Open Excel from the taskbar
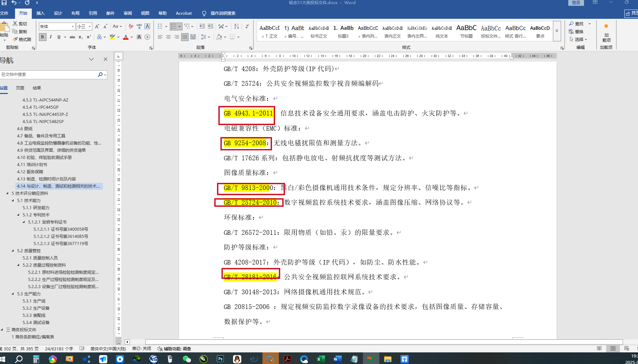Image resolution: width=638 pixels, height=364 pixels. (x=321, y=359)
